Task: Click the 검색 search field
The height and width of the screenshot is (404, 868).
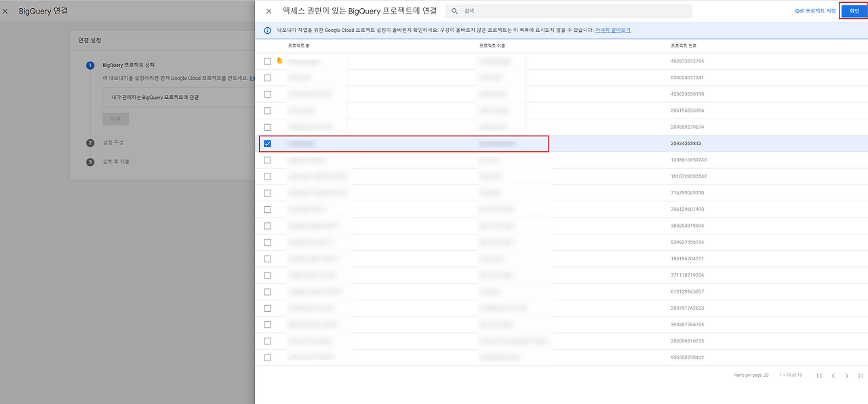Action: 569,12
